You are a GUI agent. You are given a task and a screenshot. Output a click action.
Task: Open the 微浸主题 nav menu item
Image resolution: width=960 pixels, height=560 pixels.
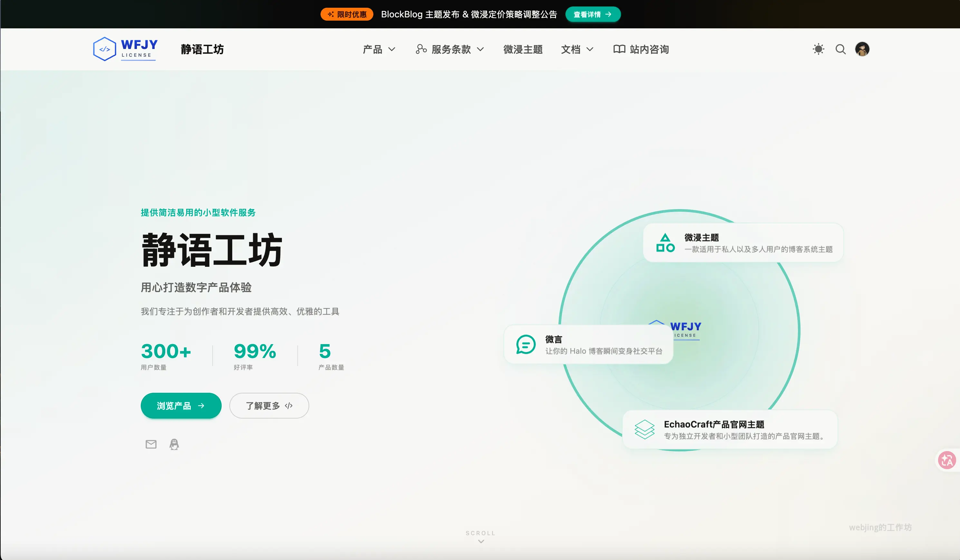coord(523,49)
